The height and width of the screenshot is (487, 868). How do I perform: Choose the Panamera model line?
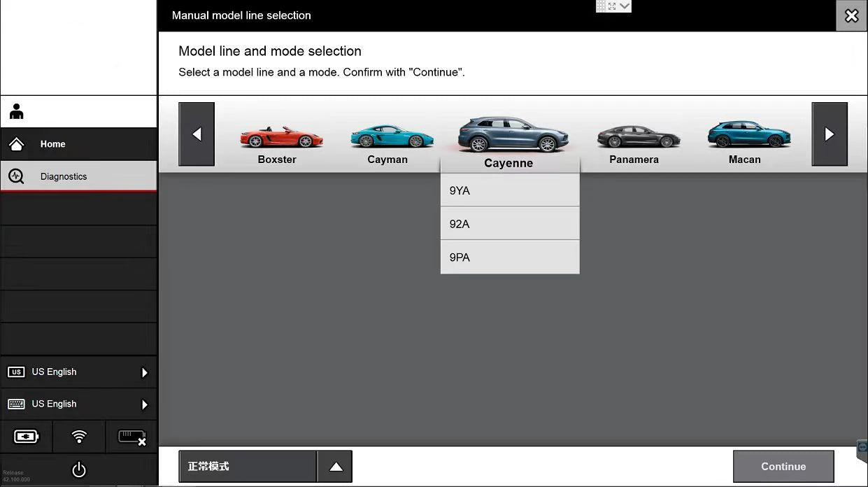point(634,143)
